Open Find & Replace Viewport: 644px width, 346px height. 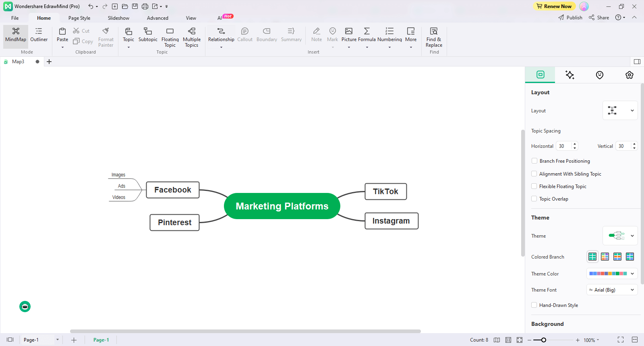434,37
